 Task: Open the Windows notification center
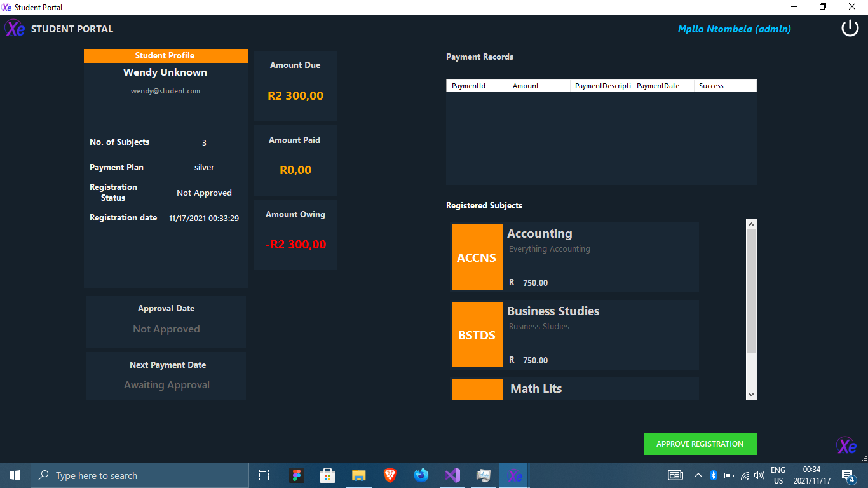848,475
